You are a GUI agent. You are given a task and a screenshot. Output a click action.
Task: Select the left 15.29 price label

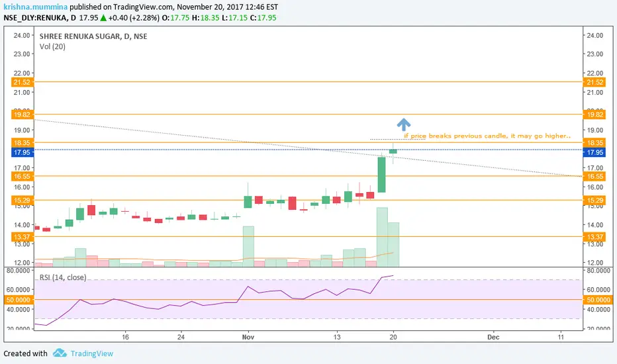22,201
